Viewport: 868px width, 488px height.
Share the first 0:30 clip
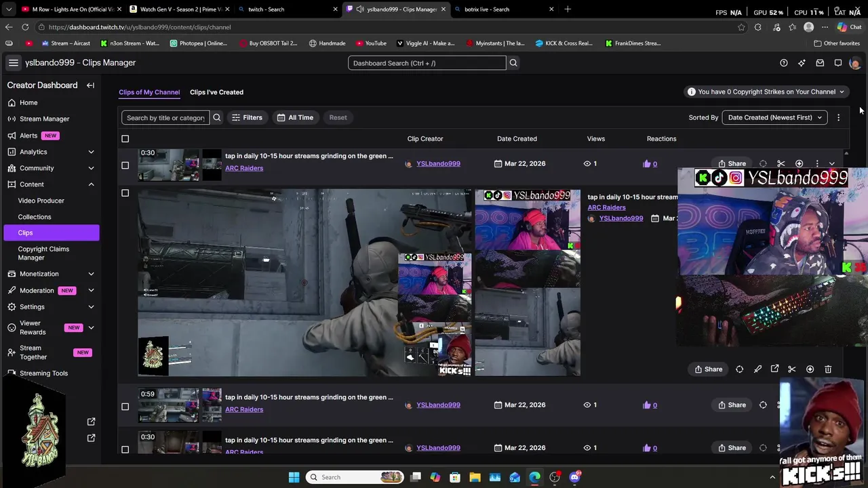tap(732, 163)
